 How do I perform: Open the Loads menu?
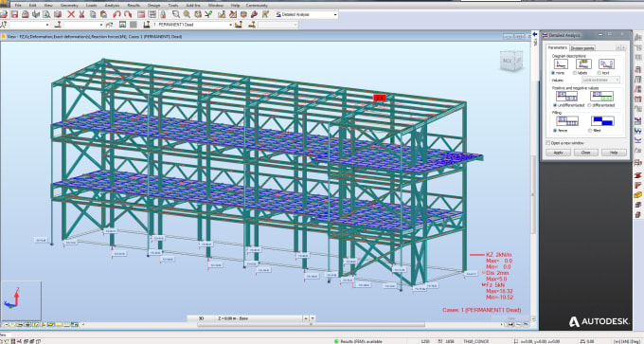(91, 6)
